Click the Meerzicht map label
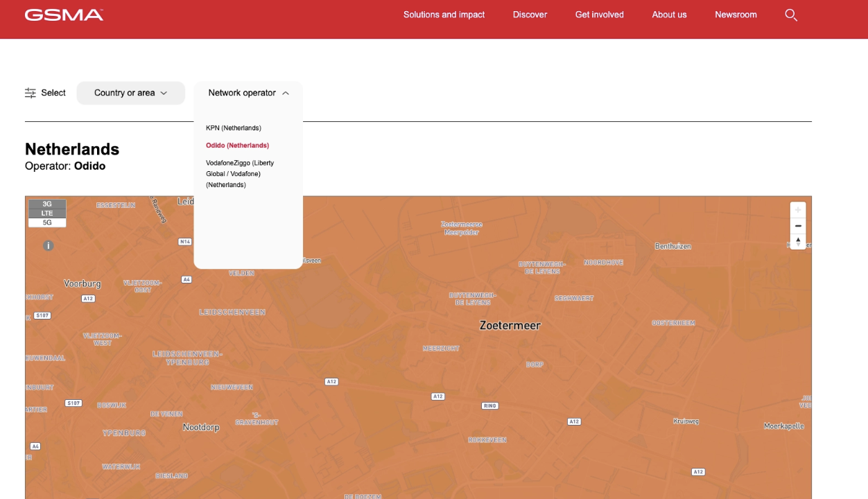The height and width of the screenshot is (499, 868). click(x=441, y=349)
